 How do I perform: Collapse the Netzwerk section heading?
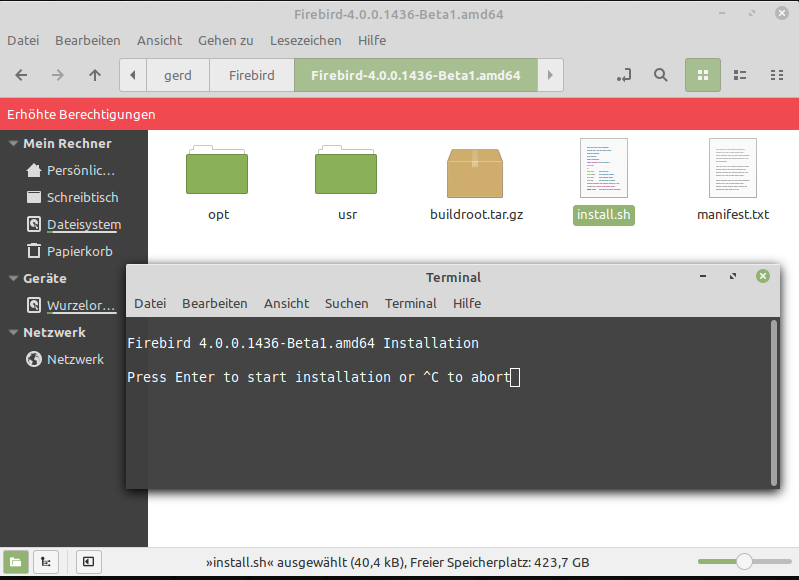(14, 332)
